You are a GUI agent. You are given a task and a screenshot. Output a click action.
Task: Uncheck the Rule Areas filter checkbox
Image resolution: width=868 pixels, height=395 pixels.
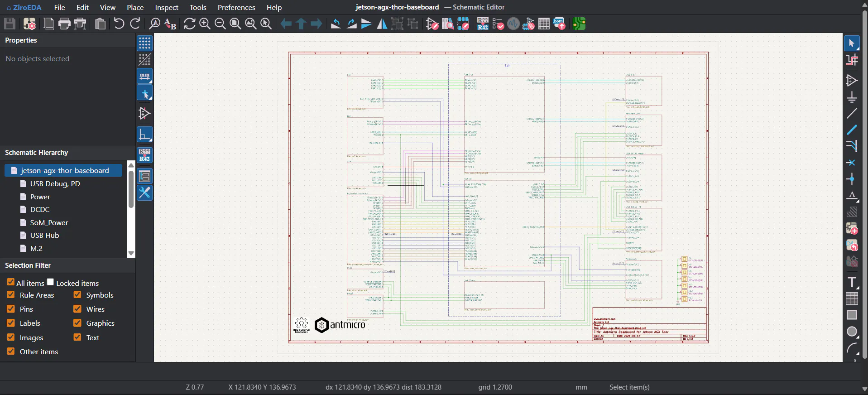point(11,295)
